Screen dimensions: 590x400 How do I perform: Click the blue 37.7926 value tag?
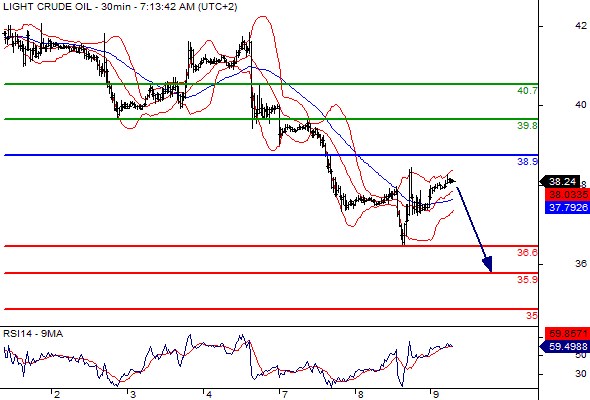click(567, 207)
